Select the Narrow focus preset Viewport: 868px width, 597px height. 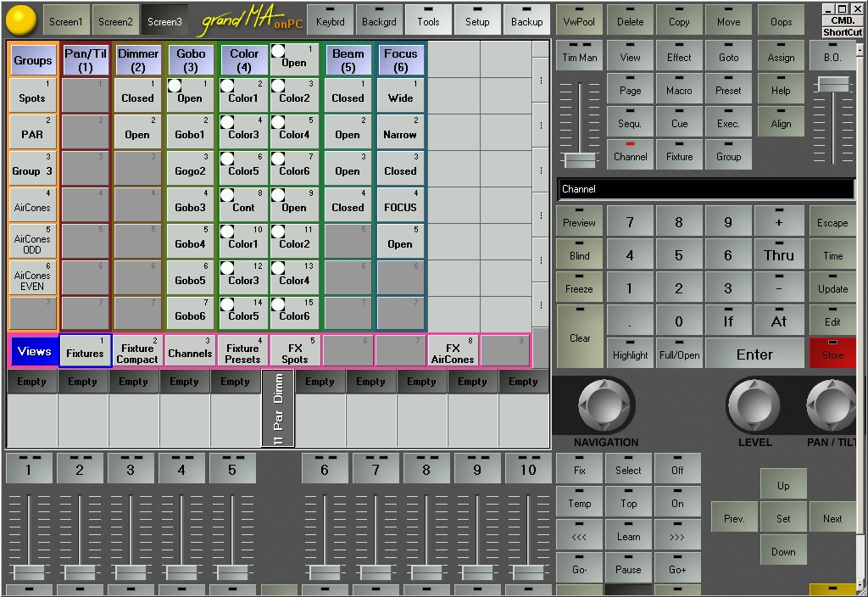click(400, 131)
